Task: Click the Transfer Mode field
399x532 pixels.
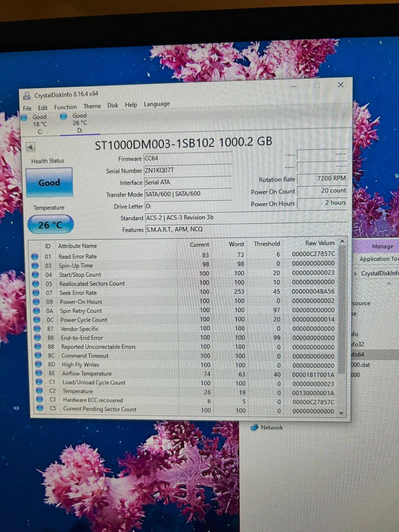Action: (188, 194)
